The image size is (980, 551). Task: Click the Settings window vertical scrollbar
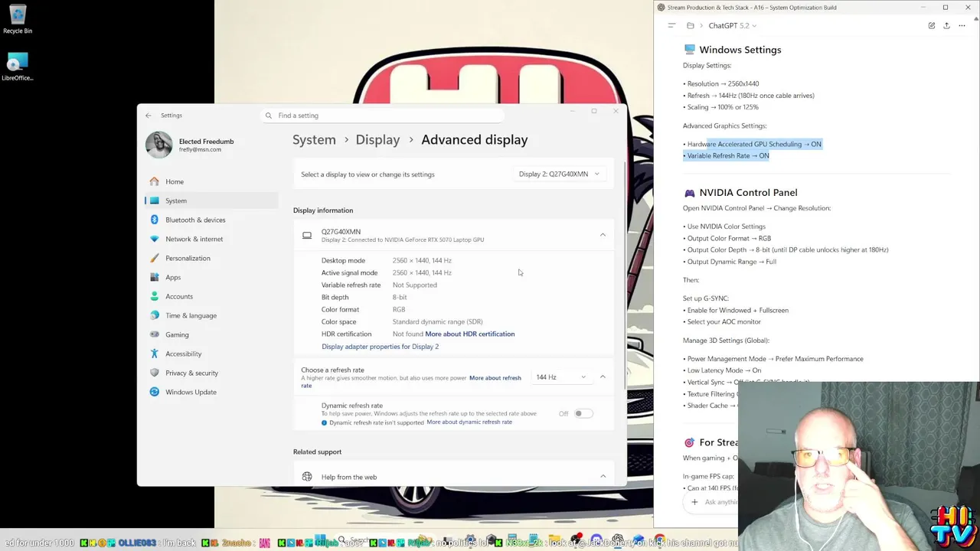click(x=626, y=275)
